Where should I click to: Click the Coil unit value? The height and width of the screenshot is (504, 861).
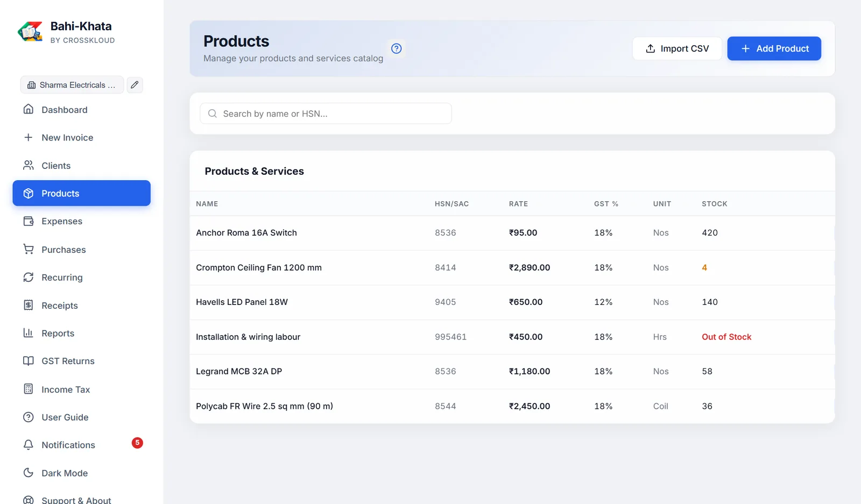(x=661, y=407)
